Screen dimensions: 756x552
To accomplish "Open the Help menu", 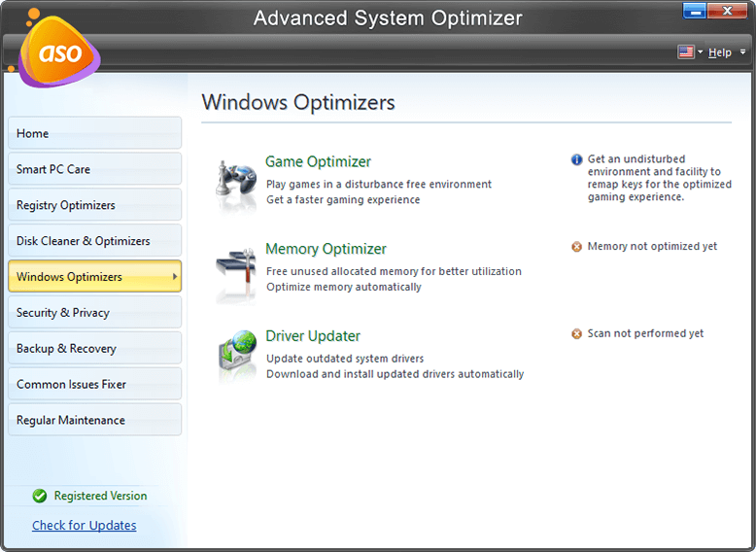I will [719, 52].
